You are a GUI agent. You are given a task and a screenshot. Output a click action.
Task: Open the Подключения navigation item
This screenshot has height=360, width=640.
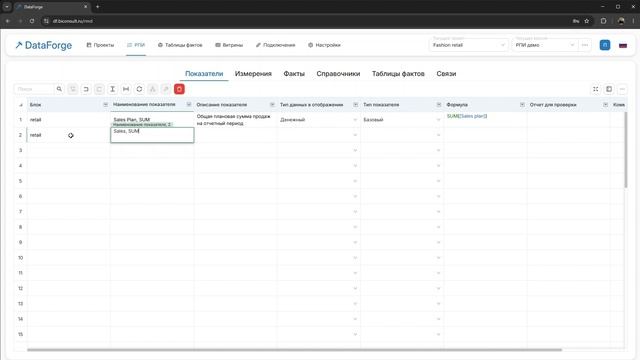point(276,45)
